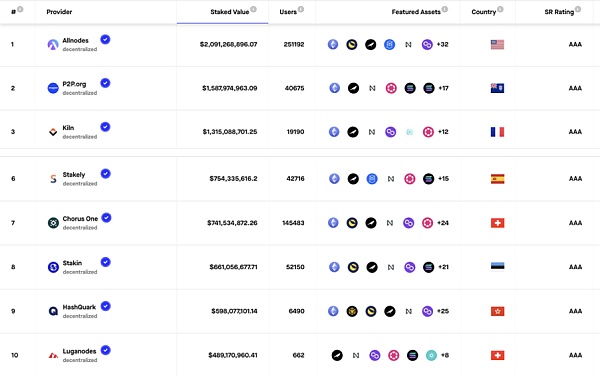Click the Allnodes provider logo
The height and width of the screenshot is (376, 600).
[x=53, y=44]
